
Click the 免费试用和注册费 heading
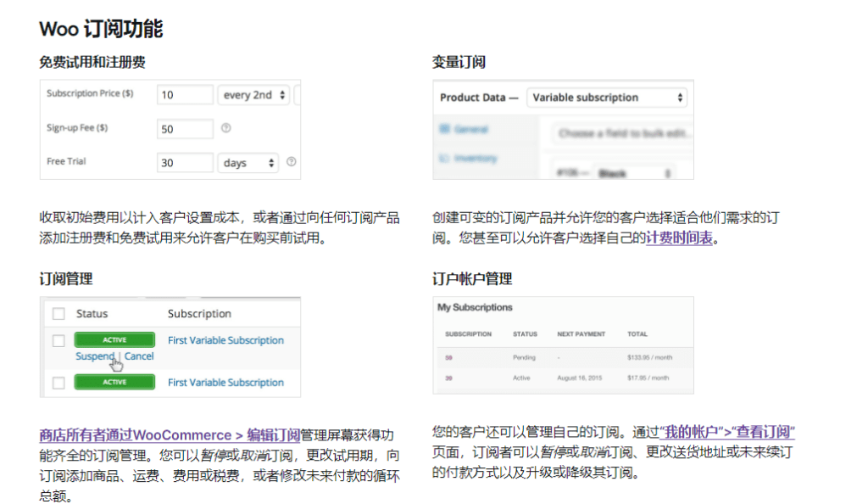(x=92, y=62)
